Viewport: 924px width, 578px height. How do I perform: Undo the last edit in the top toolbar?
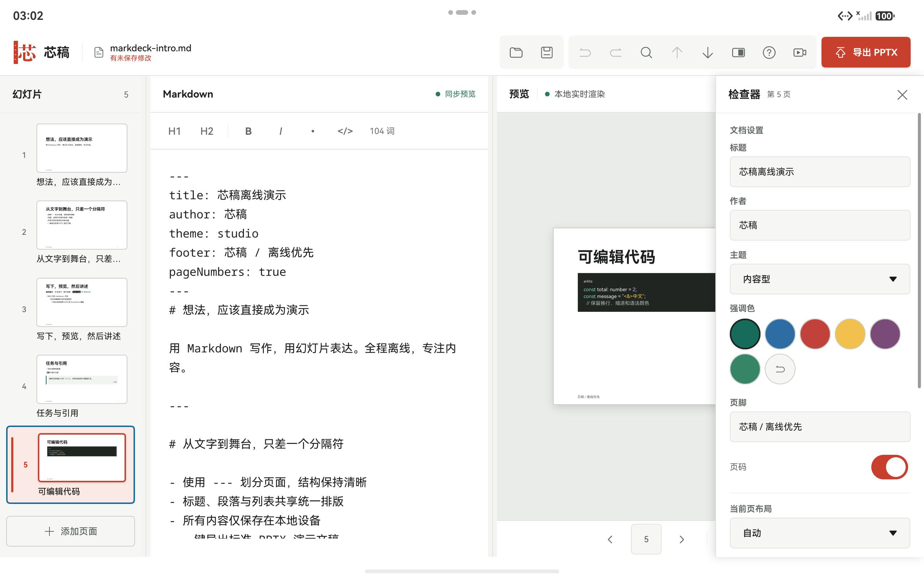coord(585,52)
